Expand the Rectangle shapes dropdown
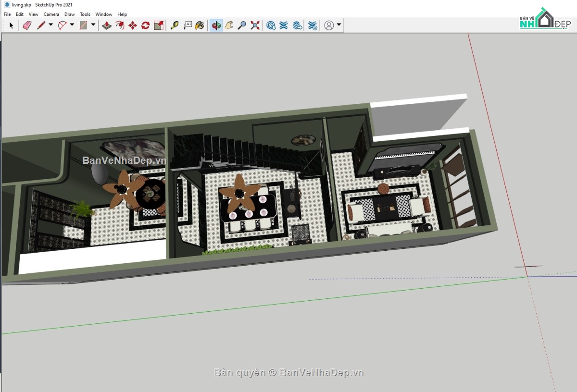The image size is (577, 392). (x=93, y=25)
